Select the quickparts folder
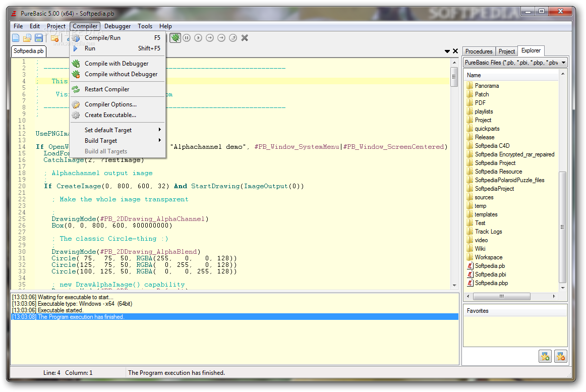 pyautogui.click(x=487, y=129)
